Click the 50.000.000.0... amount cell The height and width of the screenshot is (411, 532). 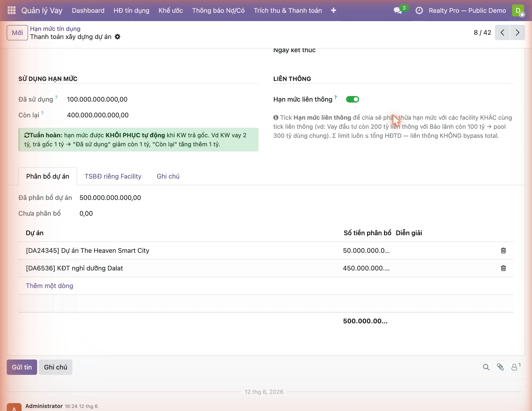(x=366, y=250)
